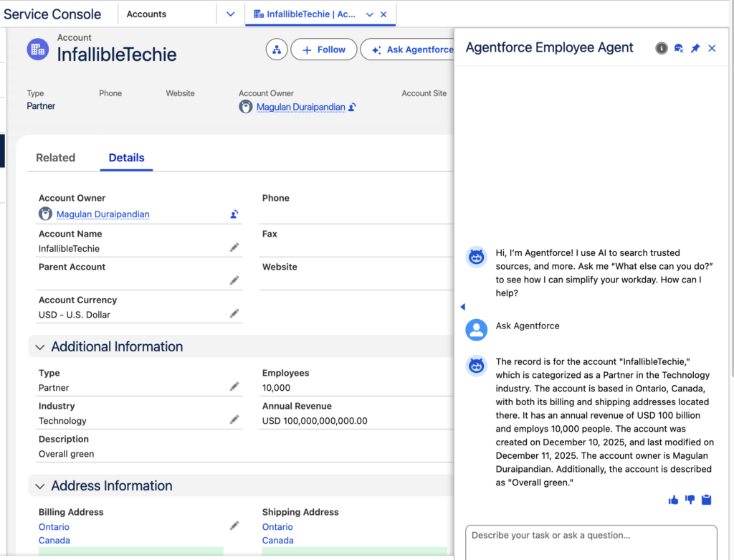Collapse the Additional Information section

click(40, 347)
